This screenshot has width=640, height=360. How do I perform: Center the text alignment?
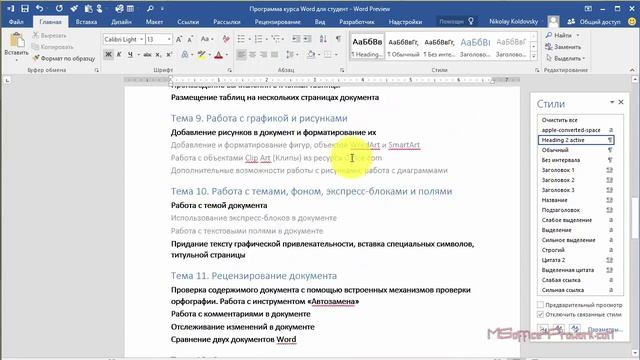[253, 54]
